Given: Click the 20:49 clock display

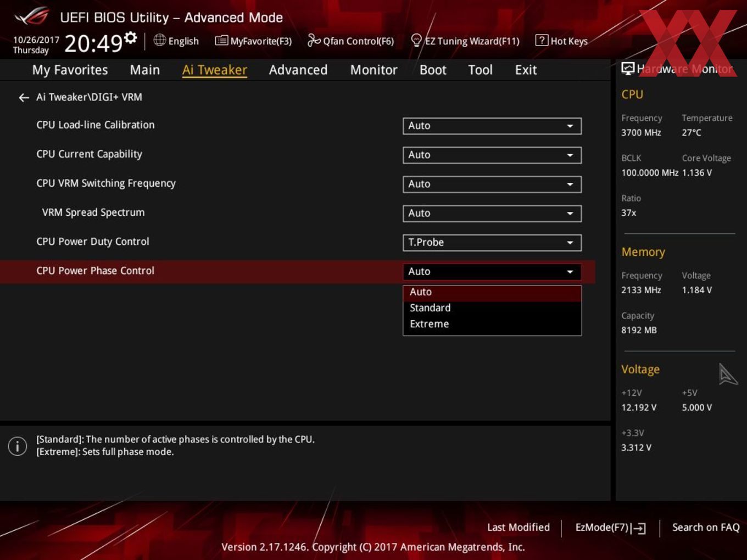Looking at the screenshot, I should [93, 43].
